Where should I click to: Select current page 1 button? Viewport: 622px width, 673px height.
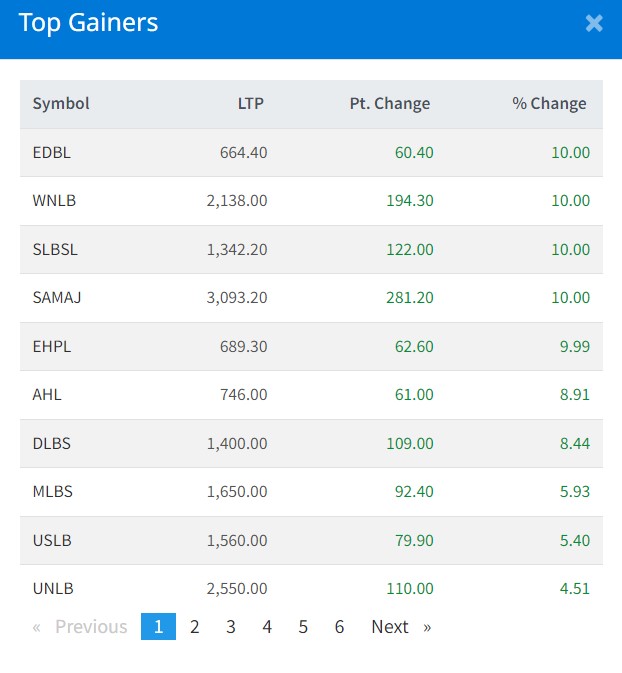(x=158, y=627)
